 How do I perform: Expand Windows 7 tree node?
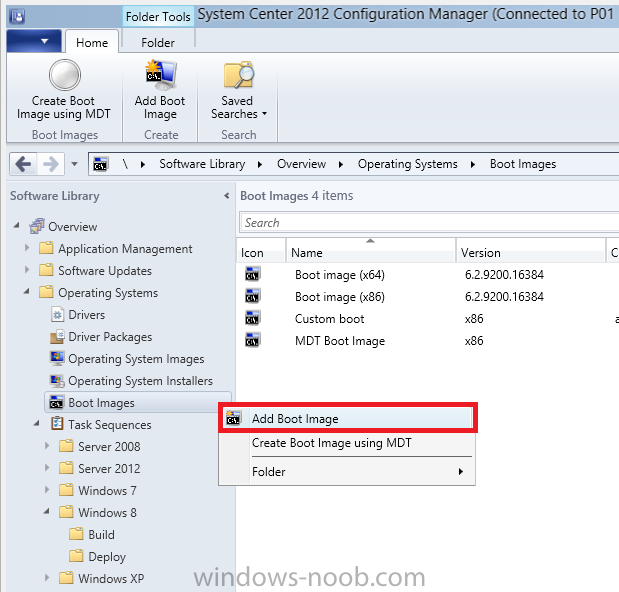pos(47,490)
